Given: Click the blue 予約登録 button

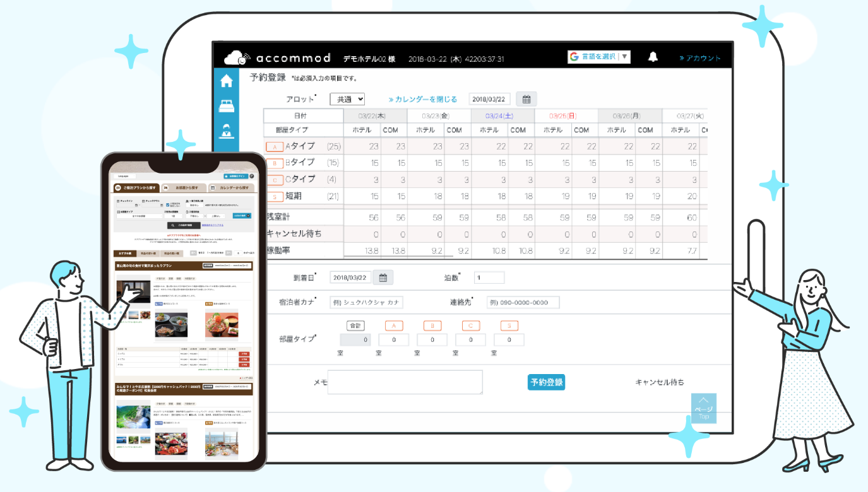Looking at the screenshot, I should pyautogui.click(x=546, y=382).
